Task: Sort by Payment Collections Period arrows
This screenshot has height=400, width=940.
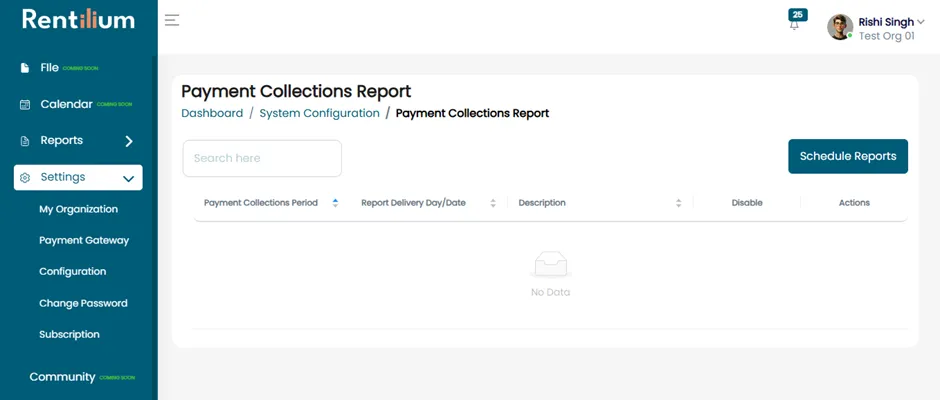Action: coord(335,203)
